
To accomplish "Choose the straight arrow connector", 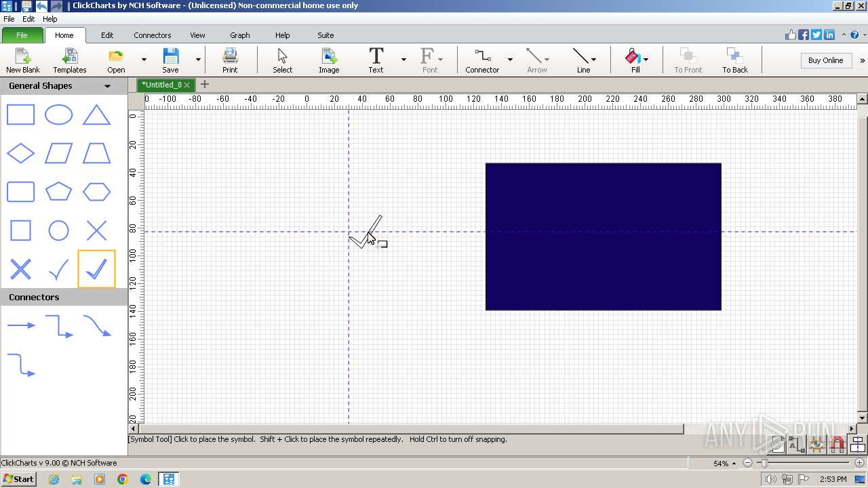I will click(x=21, y=326).
